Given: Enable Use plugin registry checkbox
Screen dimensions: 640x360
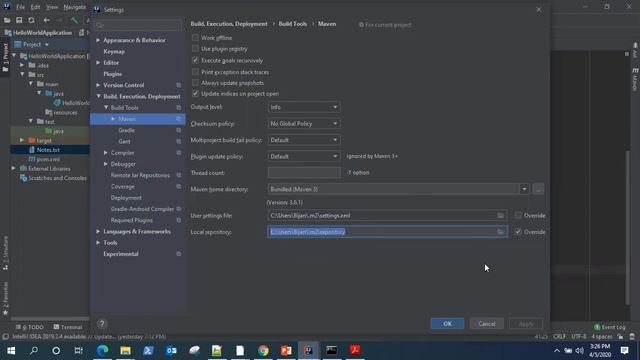Looking at the screenshot, I should (x=196, y=49).
